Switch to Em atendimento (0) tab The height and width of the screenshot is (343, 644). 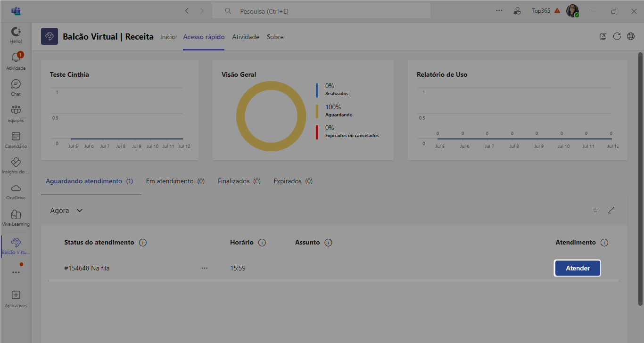coord(175,181)
